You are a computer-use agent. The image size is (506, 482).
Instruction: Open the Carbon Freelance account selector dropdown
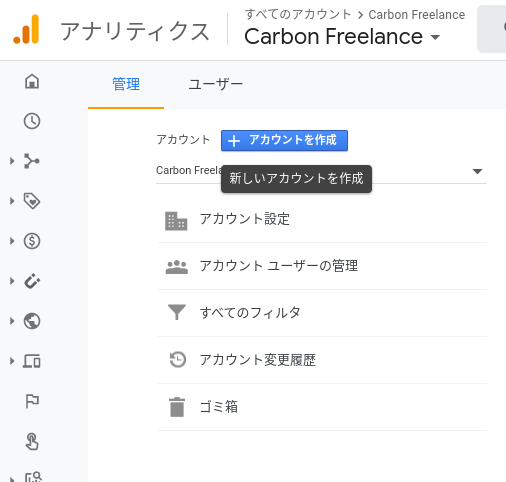coord(321,171)
